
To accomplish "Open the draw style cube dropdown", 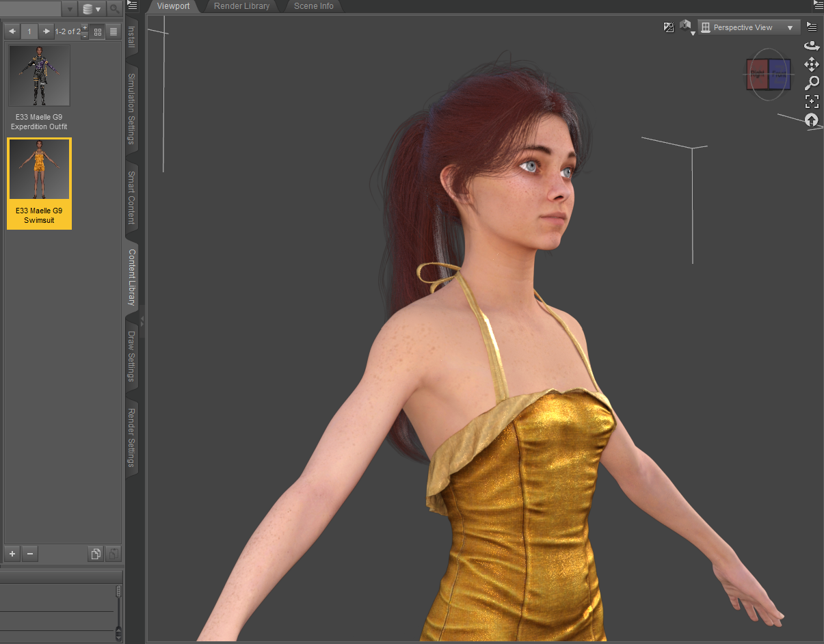I will [x=686, y=27].
